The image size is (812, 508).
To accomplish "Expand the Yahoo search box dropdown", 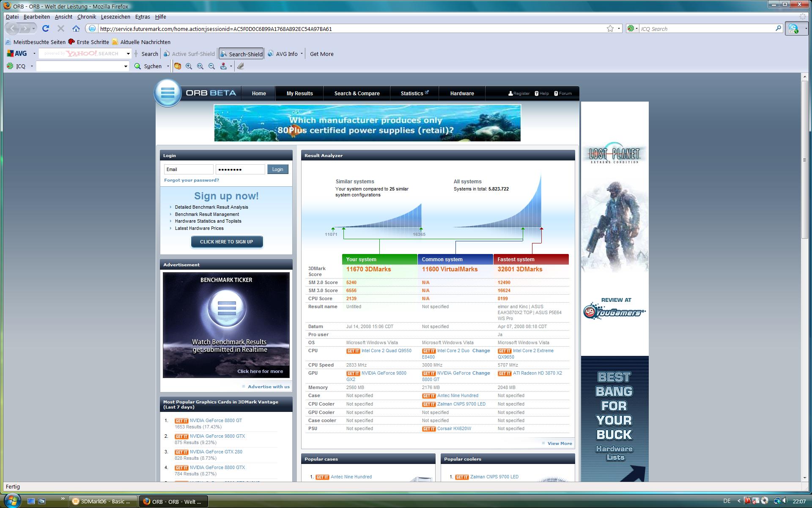I will [128, 54].
